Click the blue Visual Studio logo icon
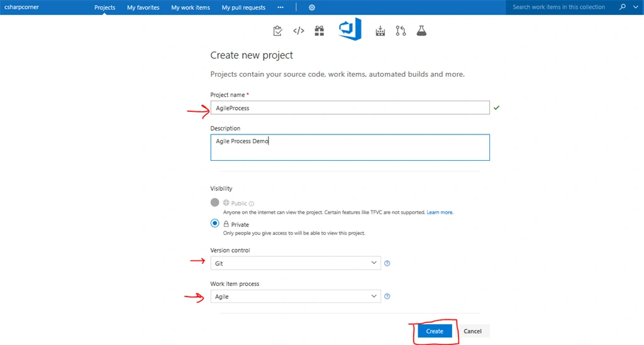Screen dimensions: 644x345 [x=350, y=29]
